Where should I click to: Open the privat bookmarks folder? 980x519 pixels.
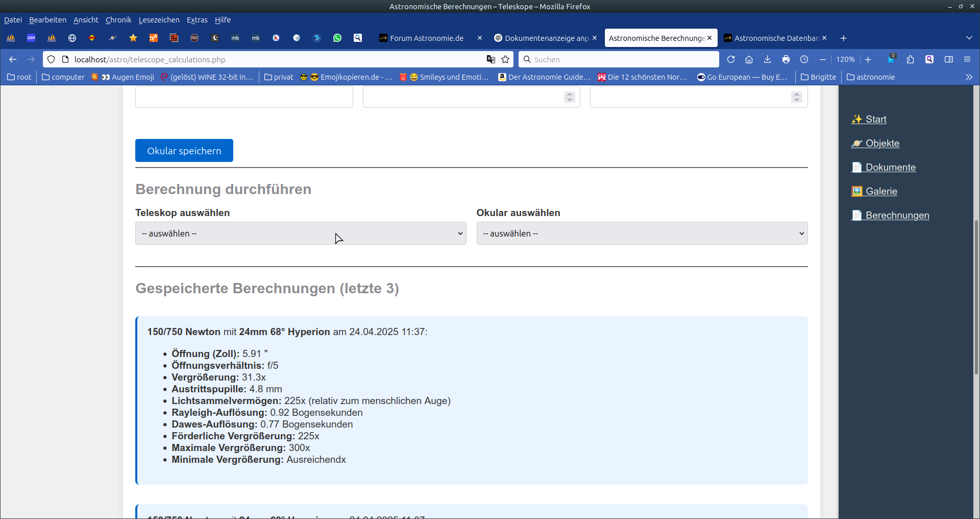pos(279,77)
